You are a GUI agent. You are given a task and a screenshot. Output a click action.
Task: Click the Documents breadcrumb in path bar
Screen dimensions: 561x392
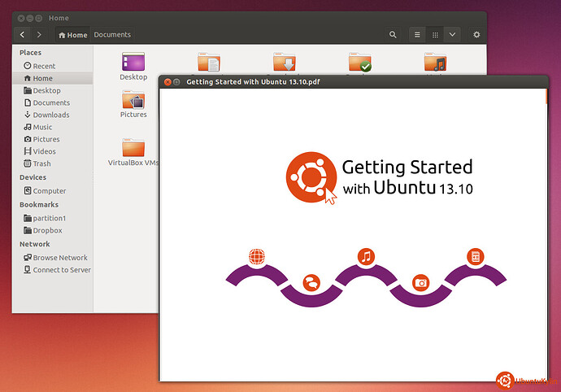(112, 35)
